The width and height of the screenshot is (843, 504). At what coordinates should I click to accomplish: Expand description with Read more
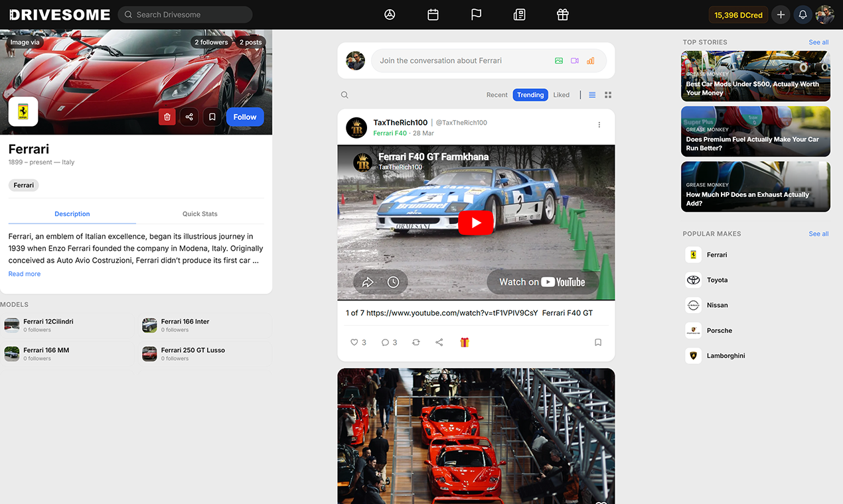click(x=25, y=274)
